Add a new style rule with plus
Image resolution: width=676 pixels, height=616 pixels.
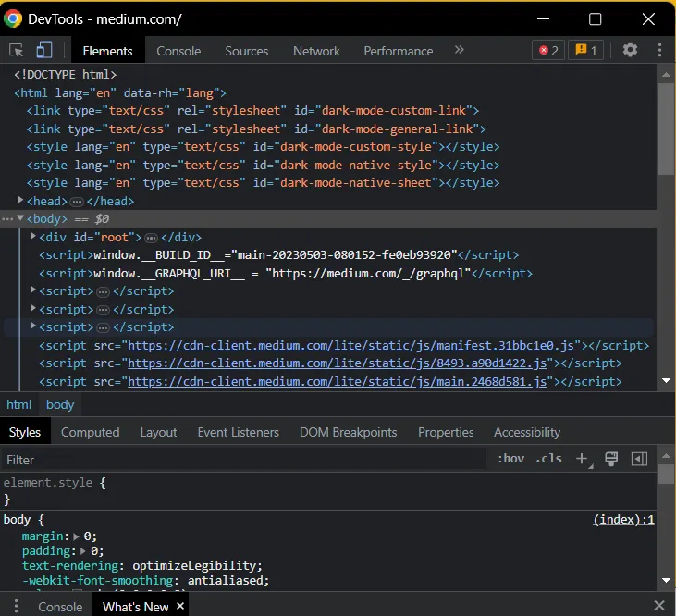pyautogui.click(x=583, y=459)
